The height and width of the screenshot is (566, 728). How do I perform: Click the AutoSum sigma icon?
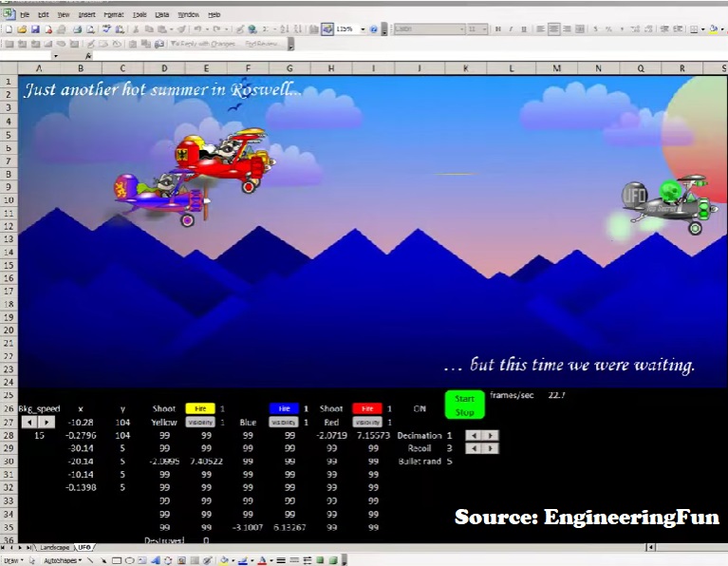[x=265, y=29]
